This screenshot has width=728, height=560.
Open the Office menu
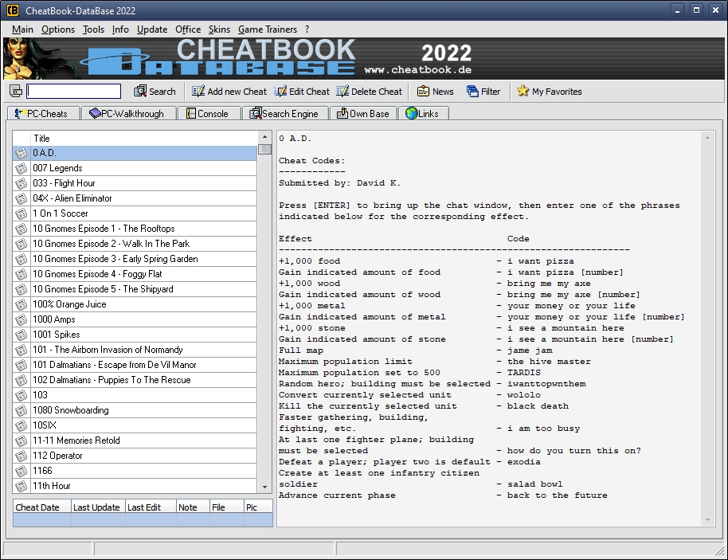188,29
